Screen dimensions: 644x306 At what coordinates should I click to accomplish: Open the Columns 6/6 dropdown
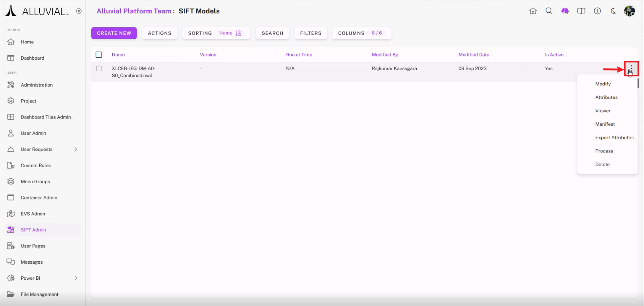click(361, 33)
